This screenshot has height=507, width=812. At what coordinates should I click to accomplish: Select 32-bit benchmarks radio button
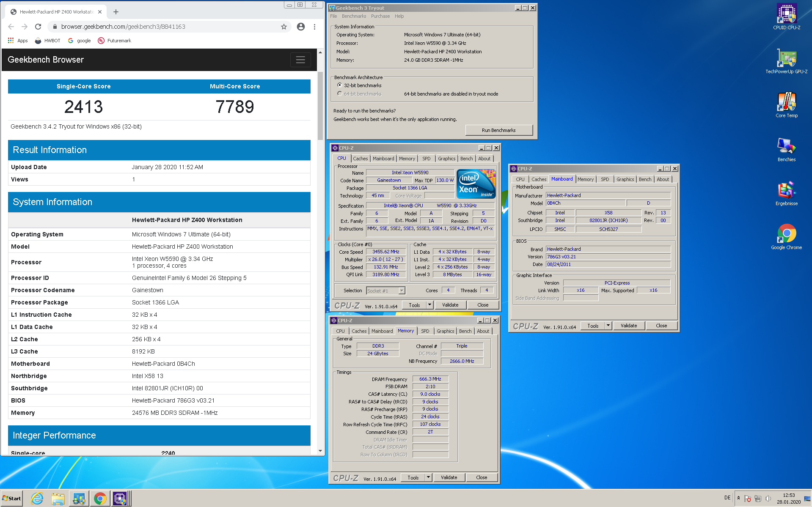(x=340, y=85)
